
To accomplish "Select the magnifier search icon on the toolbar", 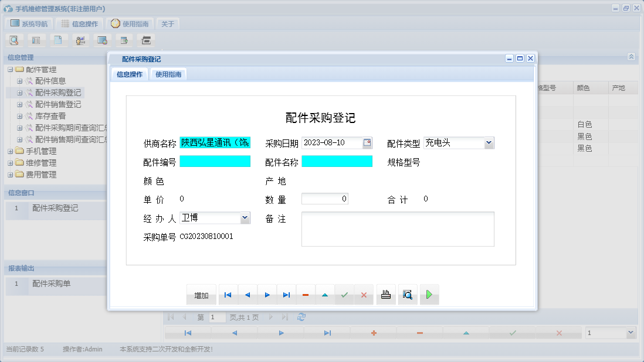I will pos(14,40).
